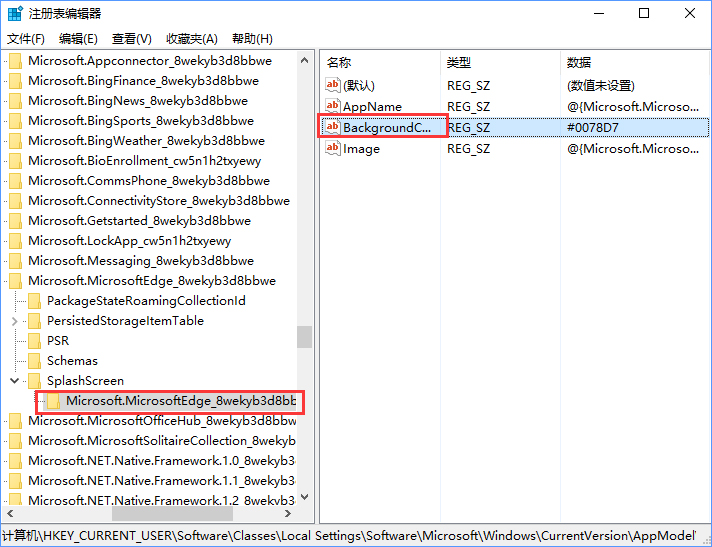Click the (默认) string value icon
712x547 pixels.
coord(333,86)
